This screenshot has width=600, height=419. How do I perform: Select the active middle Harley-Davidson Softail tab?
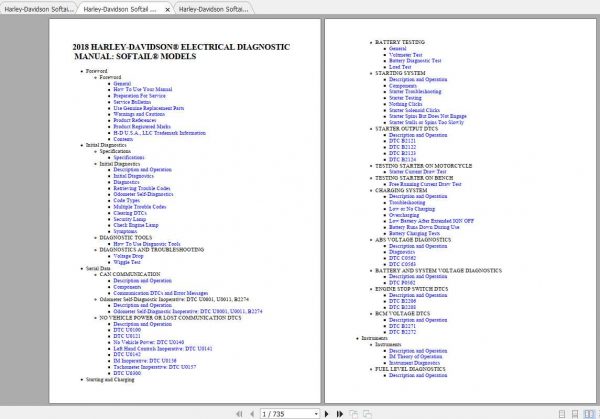point(120,9)
